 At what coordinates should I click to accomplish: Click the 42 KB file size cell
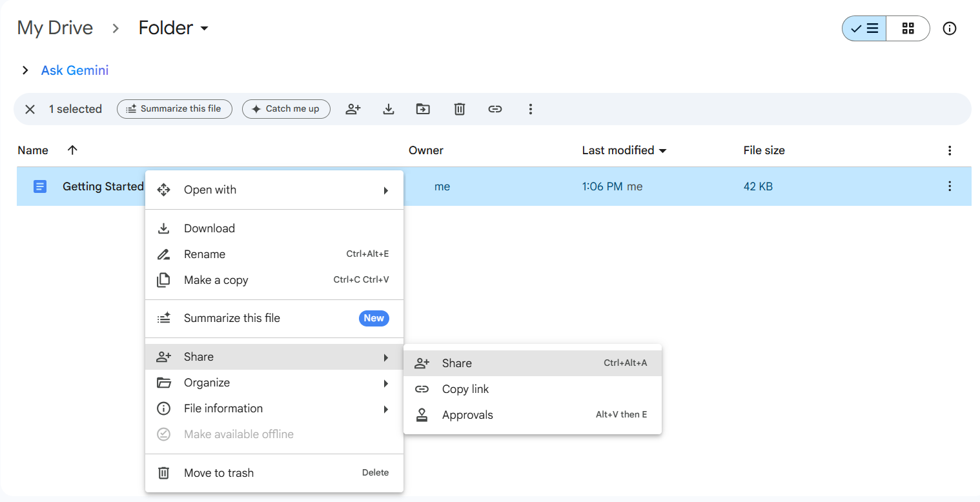click(758, 186)
